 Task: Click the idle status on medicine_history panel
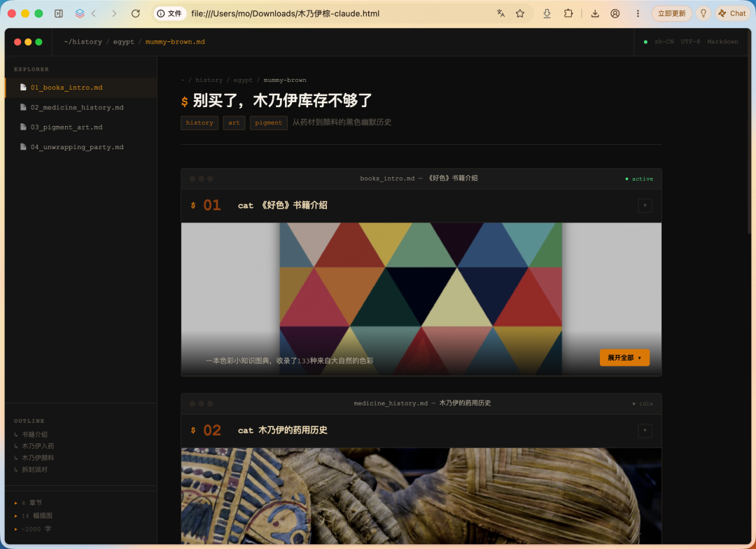coord(643,404)
